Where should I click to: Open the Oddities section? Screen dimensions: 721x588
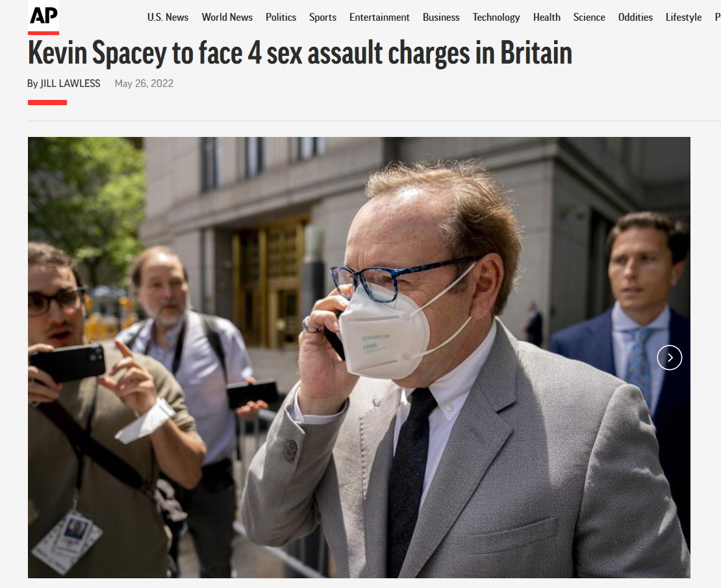tap(635, 18)
